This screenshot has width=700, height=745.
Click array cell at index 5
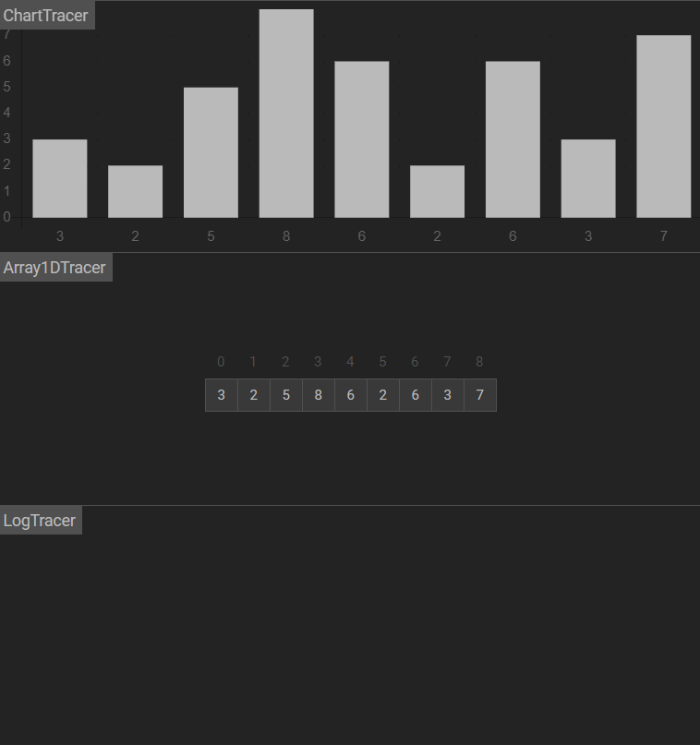(x=382, y=395)
